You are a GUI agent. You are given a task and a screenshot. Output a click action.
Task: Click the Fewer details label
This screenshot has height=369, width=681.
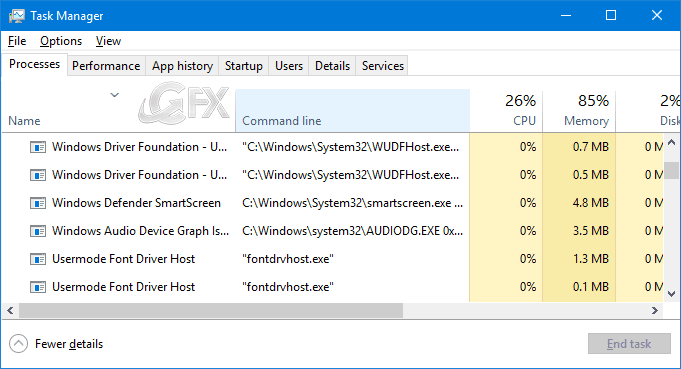[x=69, y=344]
